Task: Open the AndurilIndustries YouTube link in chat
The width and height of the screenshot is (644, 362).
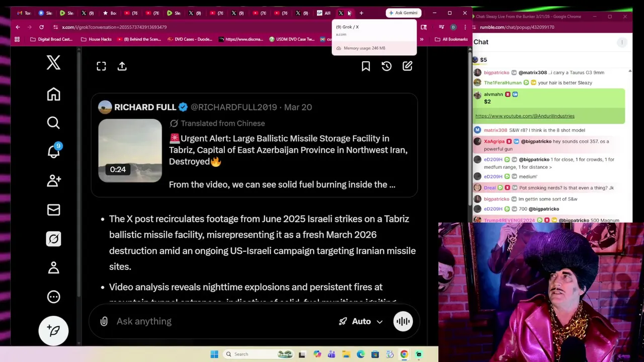Action: (x=525, y=116)
